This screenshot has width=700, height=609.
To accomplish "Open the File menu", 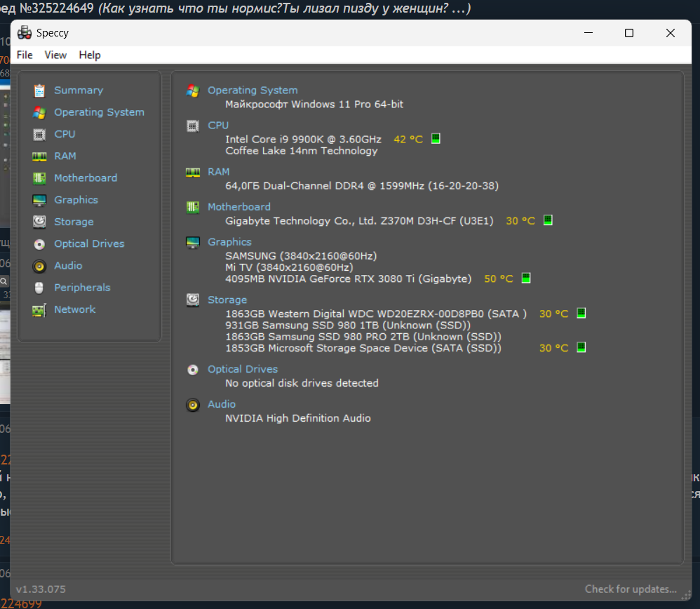I will tap(25, 55).
